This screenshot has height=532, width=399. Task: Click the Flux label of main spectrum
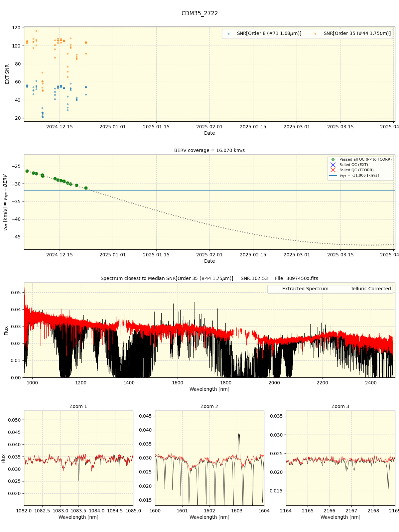point(6,330)
